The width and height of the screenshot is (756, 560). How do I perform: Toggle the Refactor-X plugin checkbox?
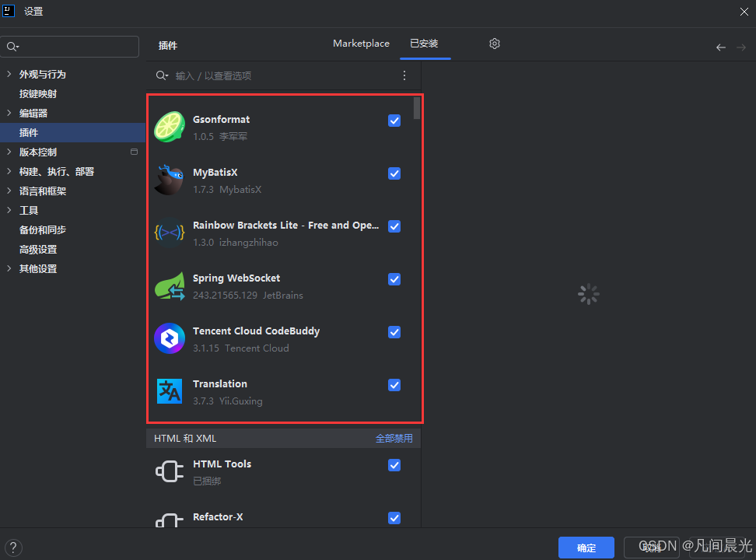pyautogui.click(x=394, y=518)
